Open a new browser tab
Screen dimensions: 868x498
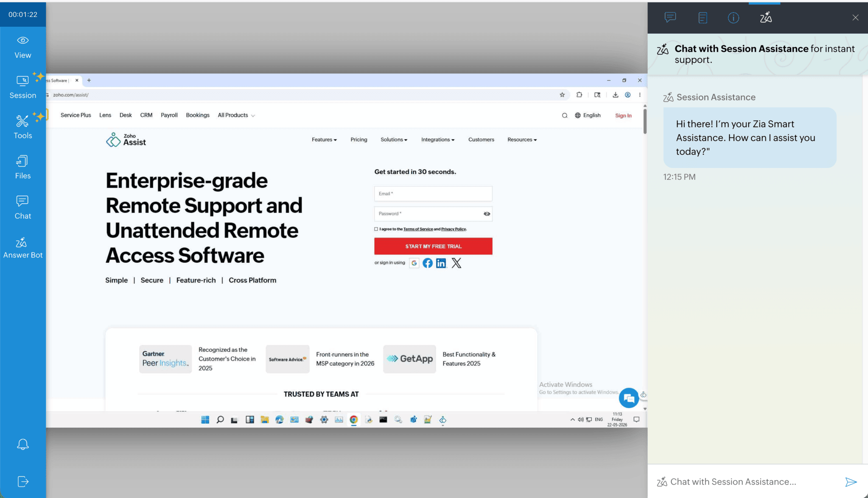coord(89,80)
